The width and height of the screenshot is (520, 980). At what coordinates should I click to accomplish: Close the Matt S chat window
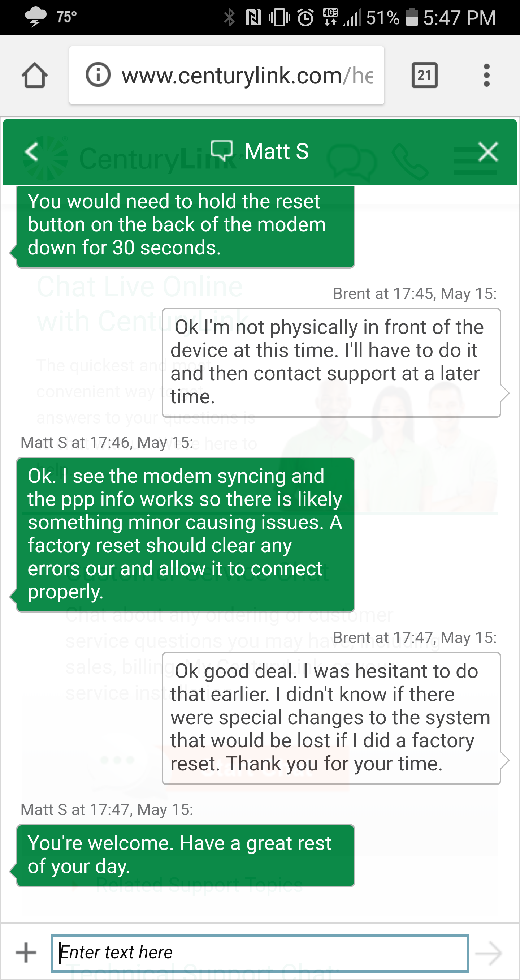[488, 152]
